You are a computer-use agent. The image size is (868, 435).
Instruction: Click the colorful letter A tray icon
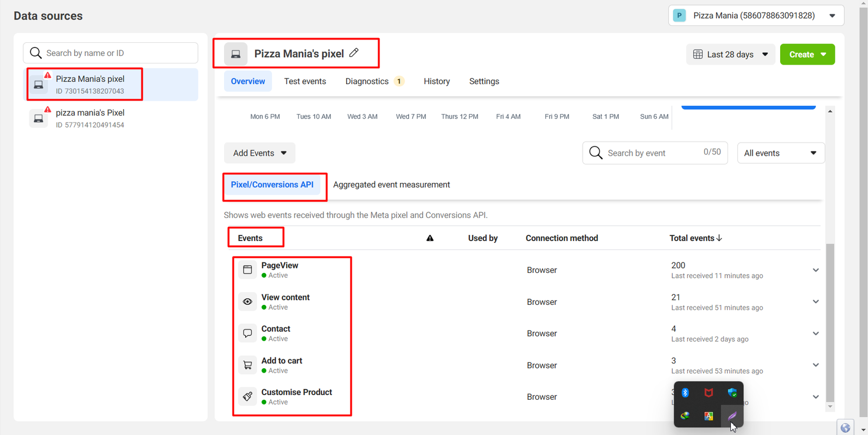[x=709, y=416]
